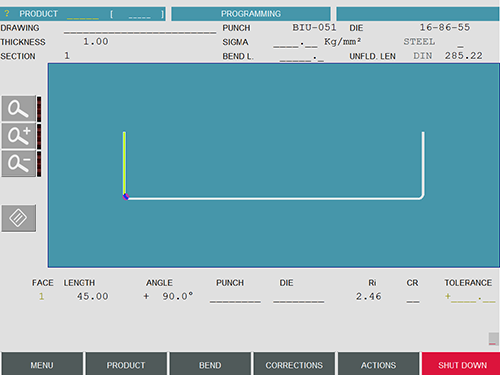Select the DRAWING name input field
The height and width of the screenshot is (375, 500).
tap(140, 30)
